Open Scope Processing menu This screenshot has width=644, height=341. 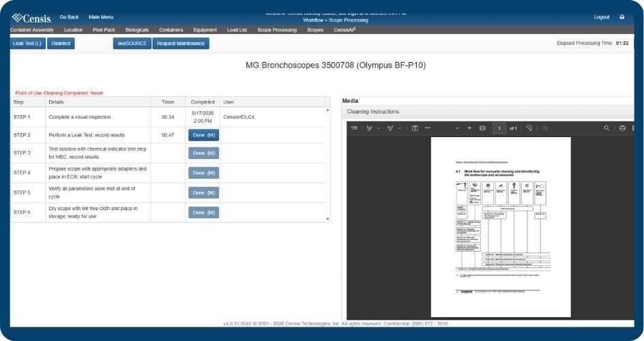coord(277,30)
